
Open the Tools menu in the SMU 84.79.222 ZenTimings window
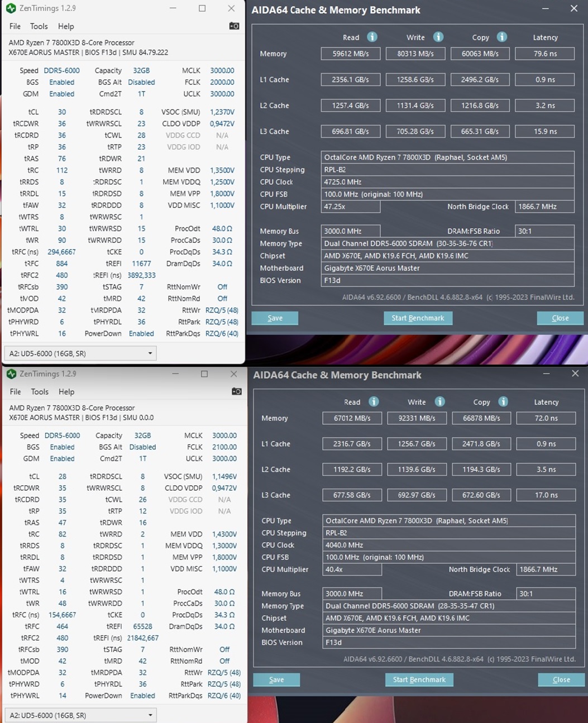click(39, 26)
